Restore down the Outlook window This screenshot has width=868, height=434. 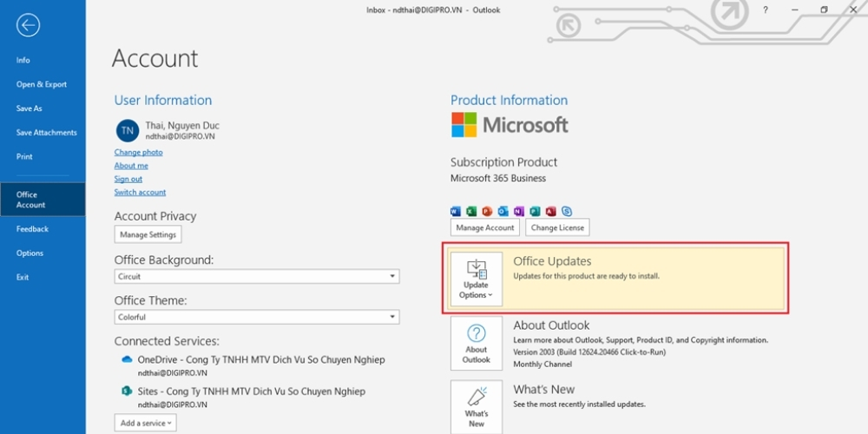point(825,10)
